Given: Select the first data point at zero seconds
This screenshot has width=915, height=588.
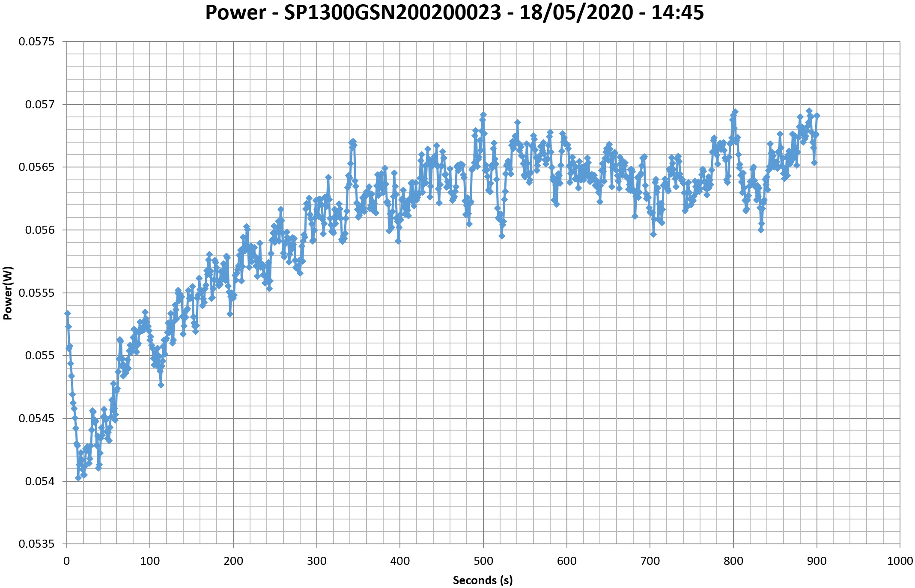Looking at the screenshot, I should pyautogui.click(x=67, y=313).
